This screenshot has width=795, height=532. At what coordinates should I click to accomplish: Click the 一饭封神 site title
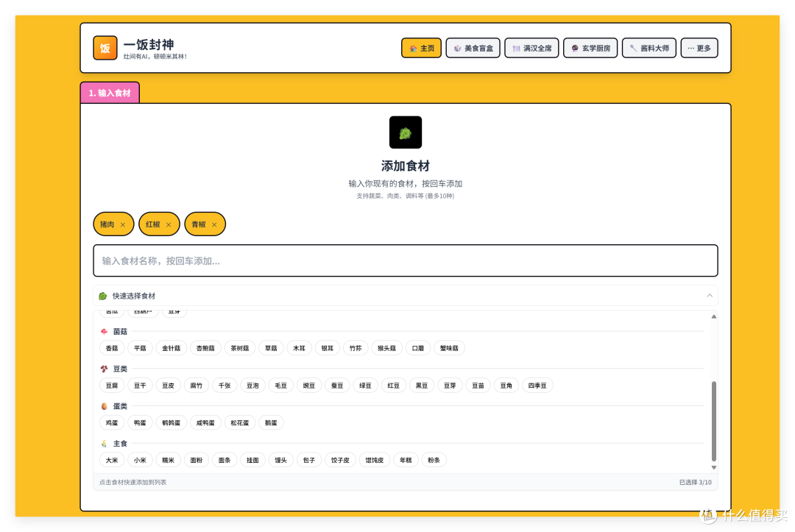[x=149, y=45]
